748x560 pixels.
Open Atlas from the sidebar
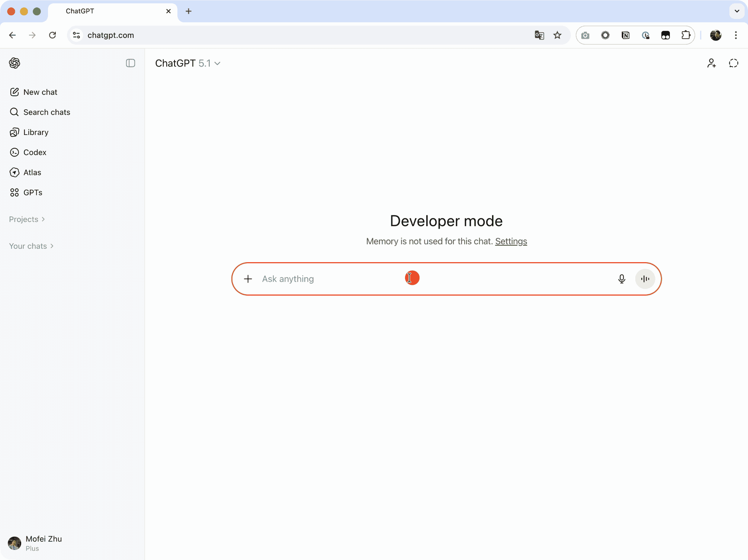[x=32, y=172]
